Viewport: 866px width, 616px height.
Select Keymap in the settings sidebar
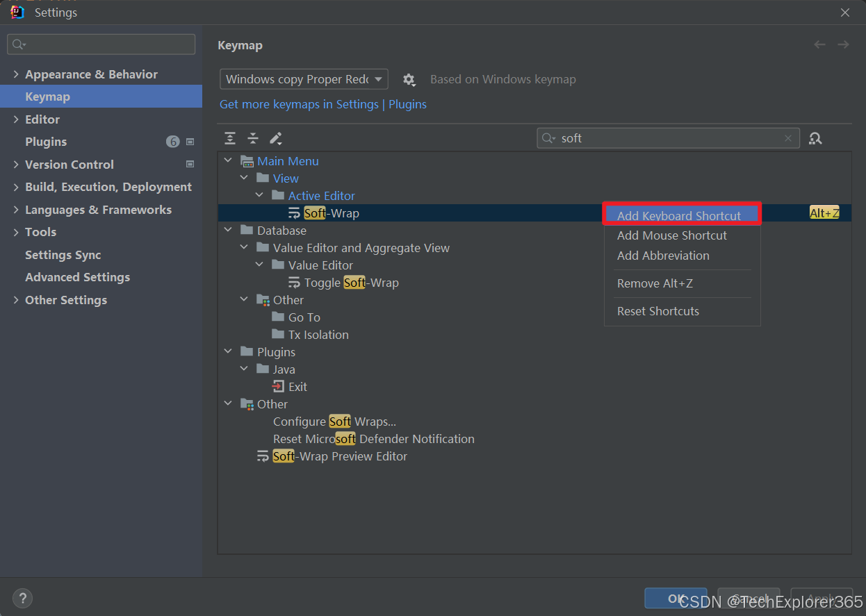[101, 97]
